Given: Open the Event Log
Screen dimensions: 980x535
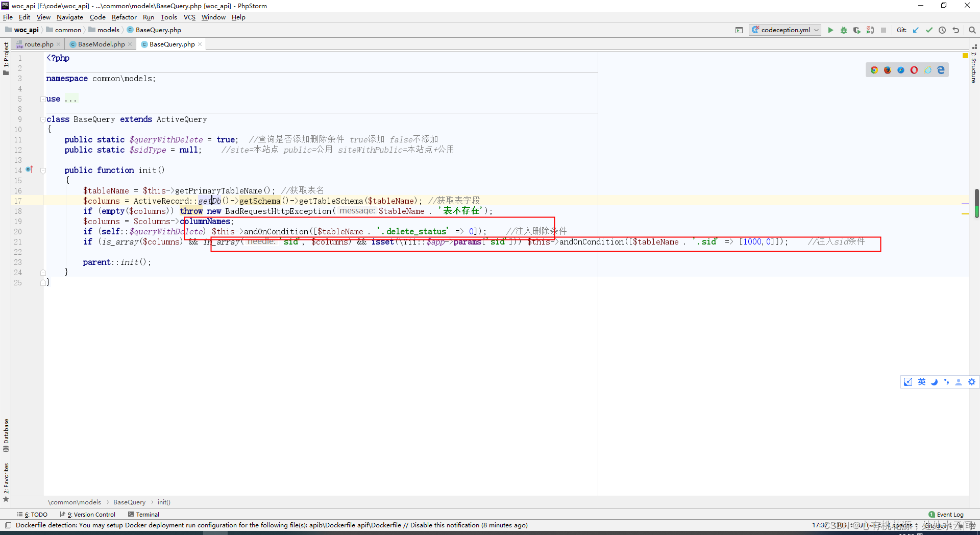Looking at the screenshot, I should 946,515.
